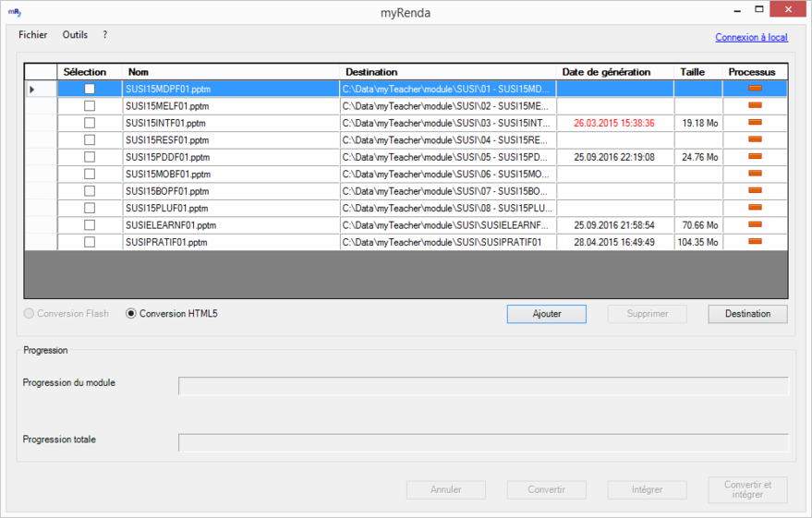Click the process icon for SUSI15MOBF01.pptm
Screen dimensions: 812x518
coord(754,173)
